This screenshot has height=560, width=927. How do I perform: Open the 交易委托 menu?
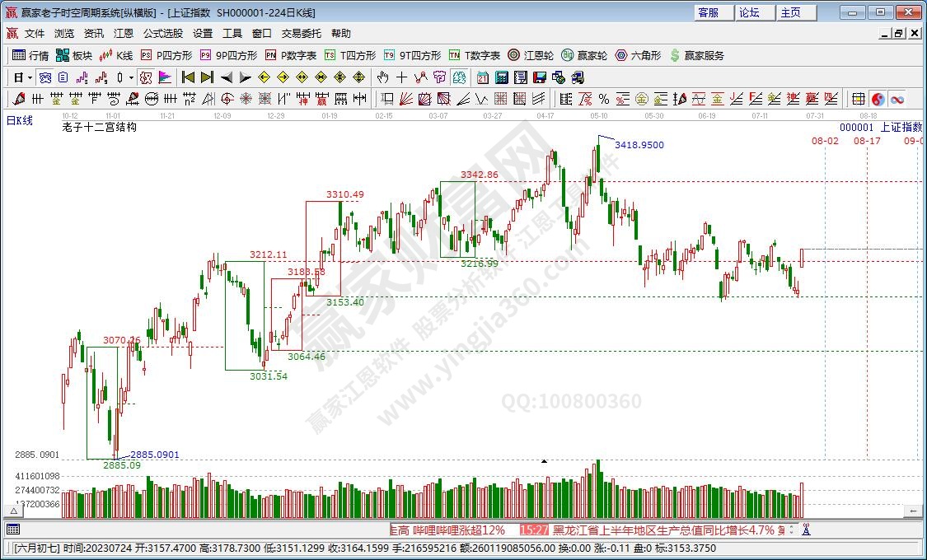click(301, 34)
